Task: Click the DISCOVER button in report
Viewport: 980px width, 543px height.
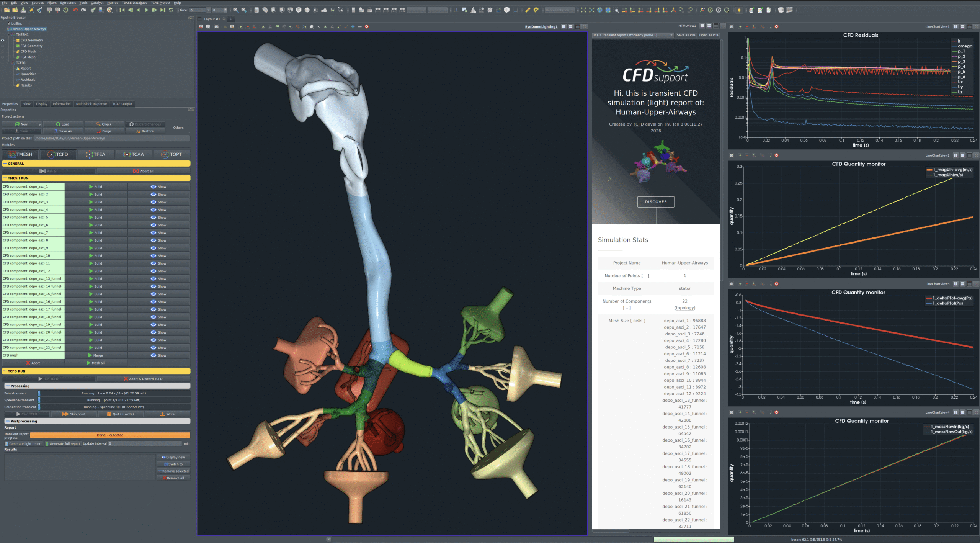Action: click(x=655, y=202)
